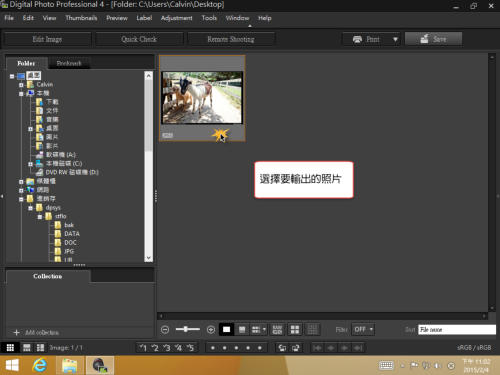Click the Quick Check button
The image size is (500, 375).
tap(139, 39)
